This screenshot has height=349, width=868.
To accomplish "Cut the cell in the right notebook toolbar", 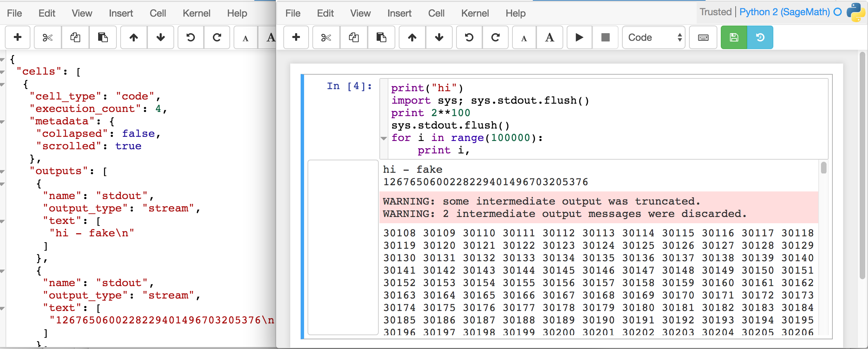I will tap(326, 37).
